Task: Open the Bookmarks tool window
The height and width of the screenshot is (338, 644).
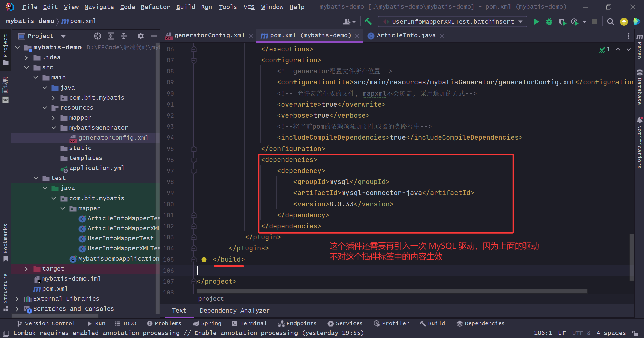Action: click(5, 242)
